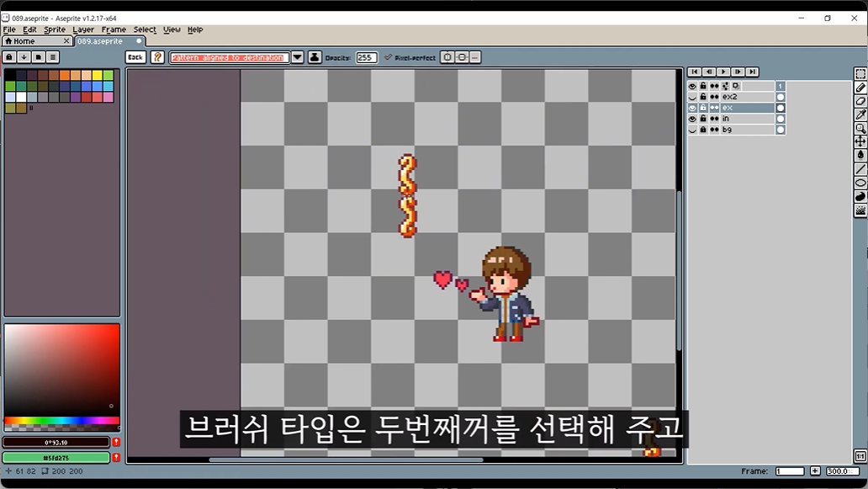Click the background color warning icon
This screenshot has width=868, height=489.
click(x=116, y=457)
